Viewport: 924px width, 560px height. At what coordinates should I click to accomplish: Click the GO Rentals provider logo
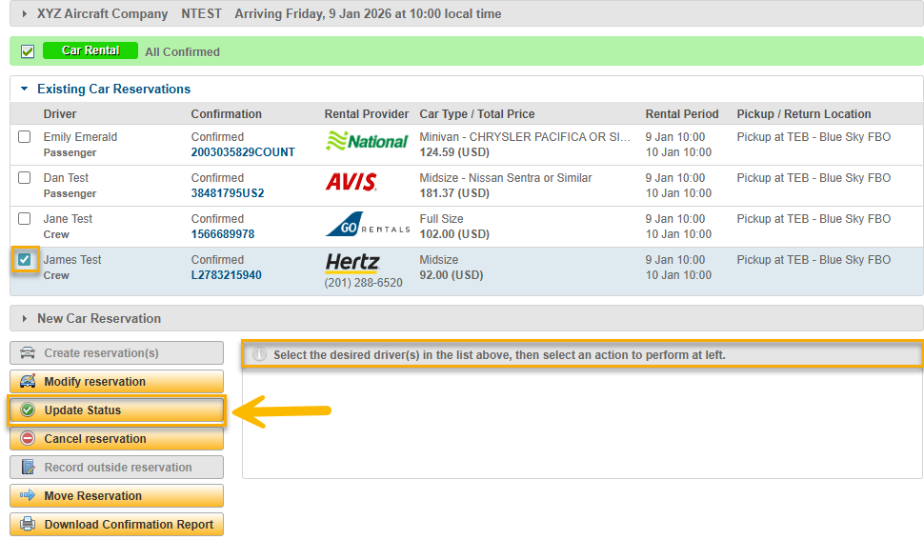click(x=367, y=225)
